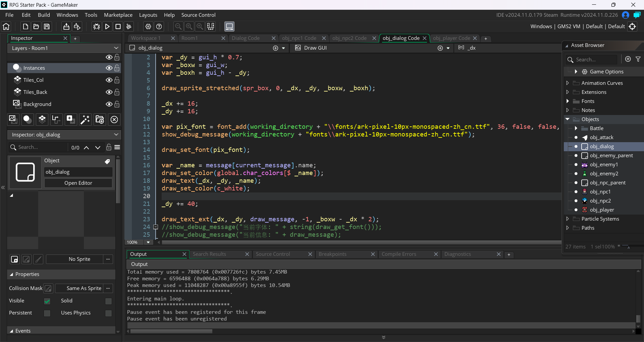Click the Open Editor button
The height and width of the screenshot is (342, 644).
(78, 183)
